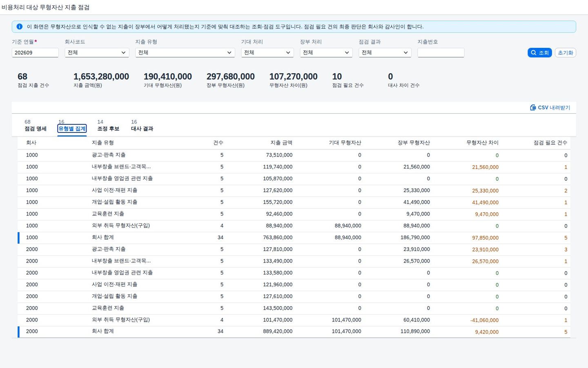
Task: Click the 190,410,000 기대 무형자산 summary figure
Action: click(x=167, y=76)
